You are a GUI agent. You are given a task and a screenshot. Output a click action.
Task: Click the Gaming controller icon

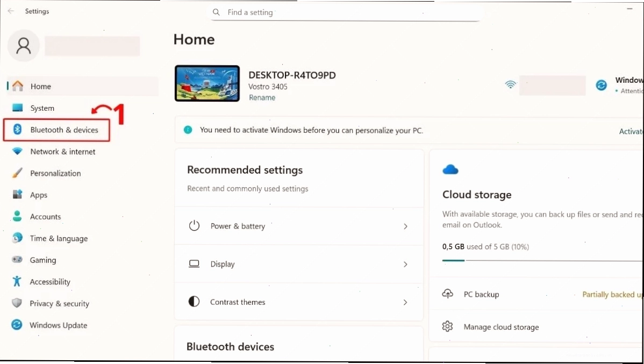click(17, 260)
